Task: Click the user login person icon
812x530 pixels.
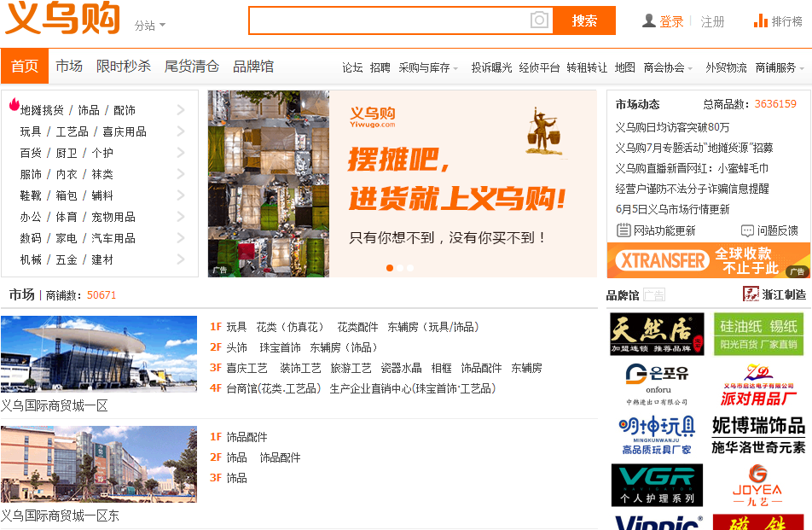Action: click(x=649, y=20)
